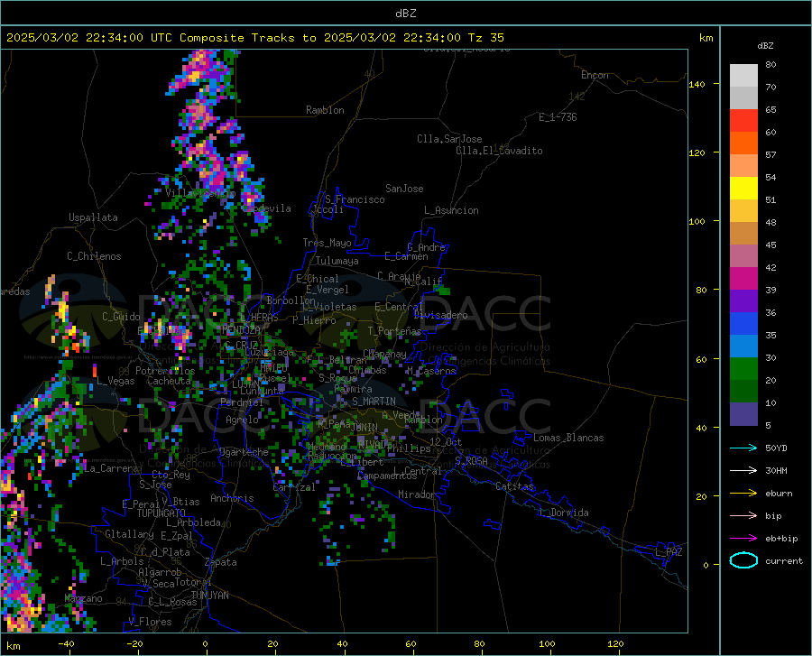This screenshot has width=812, height=656.
Task: Pick the bright yellow 51–54 dBZ swatch
Action: [x=743, y=188]
